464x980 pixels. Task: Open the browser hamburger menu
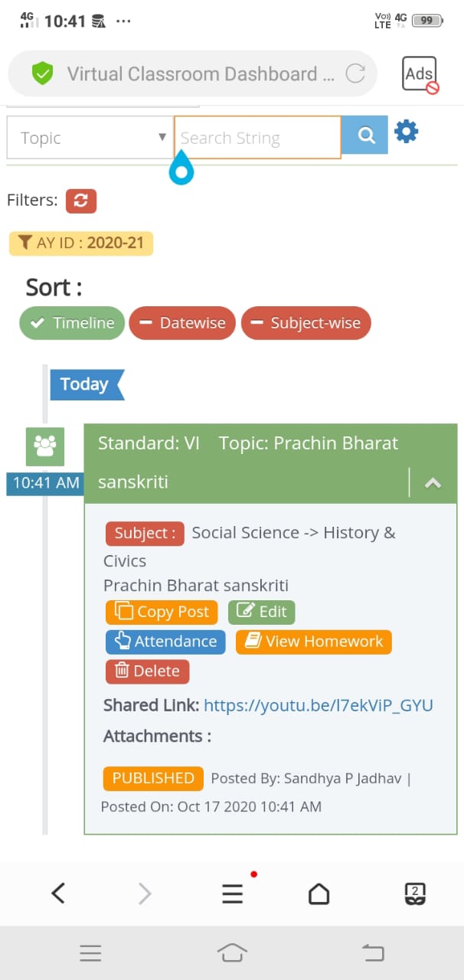click(233, 893)
